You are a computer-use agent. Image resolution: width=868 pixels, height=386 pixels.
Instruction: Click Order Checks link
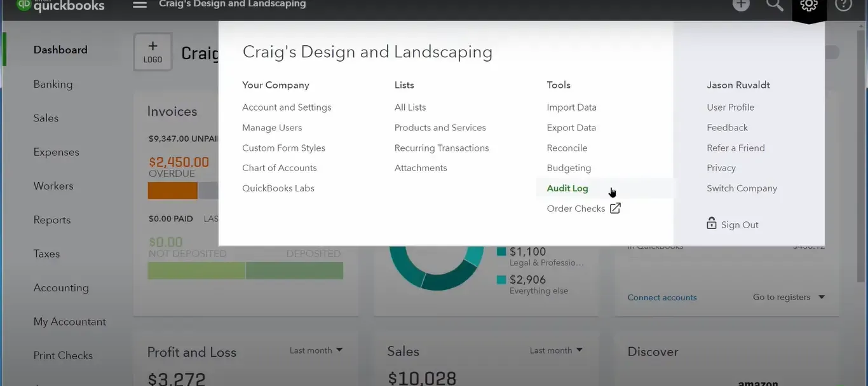576,209
